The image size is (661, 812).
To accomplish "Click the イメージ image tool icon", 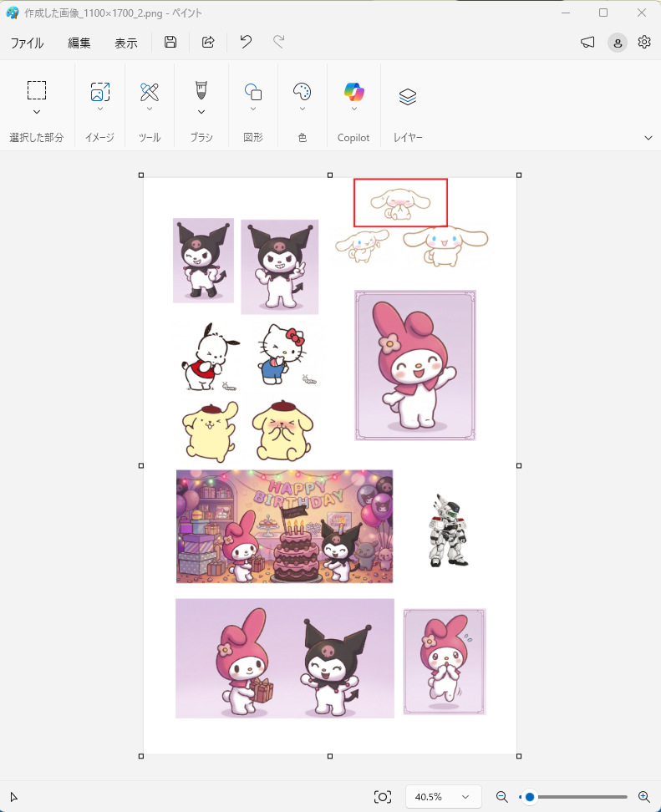I will (100, 92).
